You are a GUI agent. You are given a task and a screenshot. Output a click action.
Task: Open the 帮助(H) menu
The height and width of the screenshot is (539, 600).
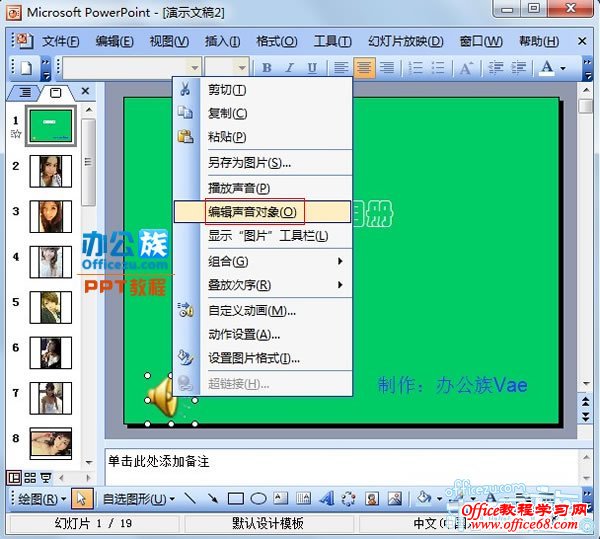pos(539,41)
